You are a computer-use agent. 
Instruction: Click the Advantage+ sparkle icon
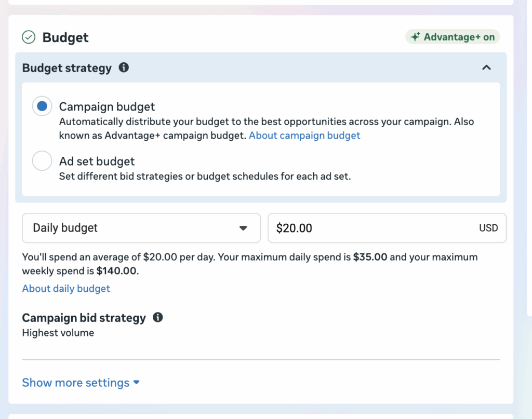pos(415,37)
